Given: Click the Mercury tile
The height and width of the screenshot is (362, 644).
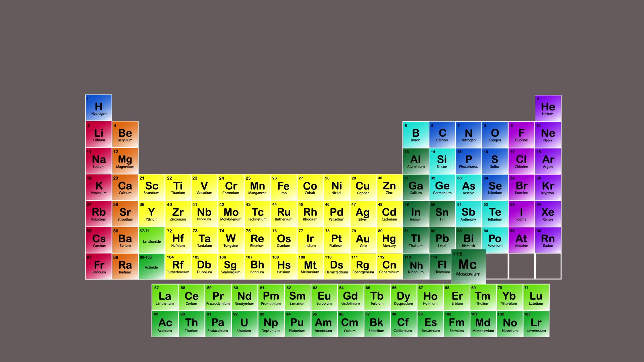Looking at the screenshot, I should pyautogui.click(x=389, y=240).
